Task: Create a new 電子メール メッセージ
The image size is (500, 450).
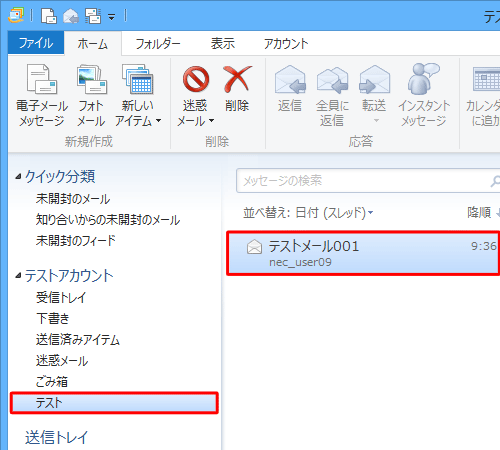Action: tap(42, 96)
